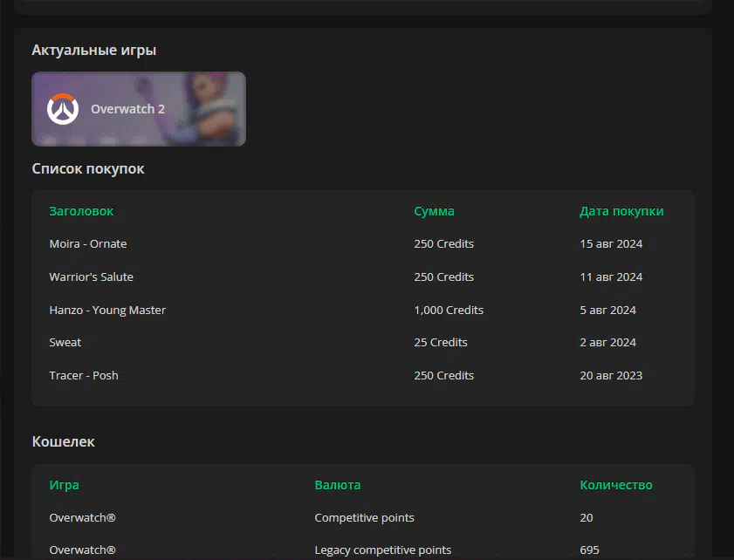Select the Moira - Ornate purchase row

click(363, 243)
